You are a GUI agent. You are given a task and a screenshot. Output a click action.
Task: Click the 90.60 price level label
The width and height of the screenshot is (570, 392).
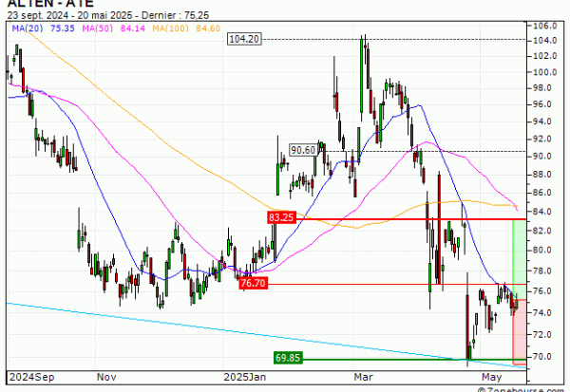click(303, 150)
